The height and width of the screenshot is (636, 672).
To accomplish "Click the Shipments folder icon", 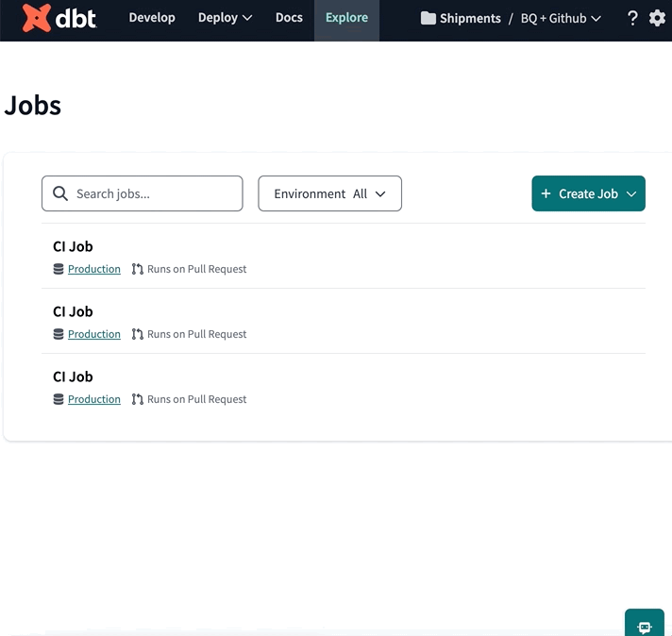I will tap(428, 18).
